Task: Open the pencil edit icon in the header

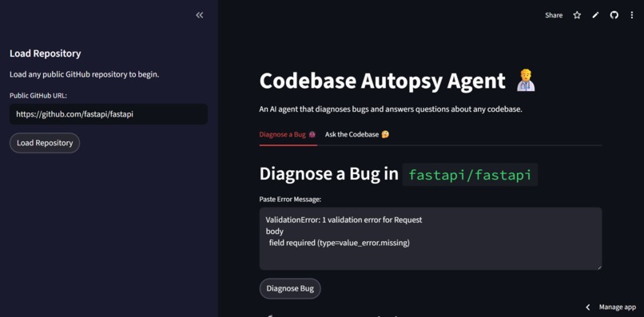Action: click(x=595, y=15)
